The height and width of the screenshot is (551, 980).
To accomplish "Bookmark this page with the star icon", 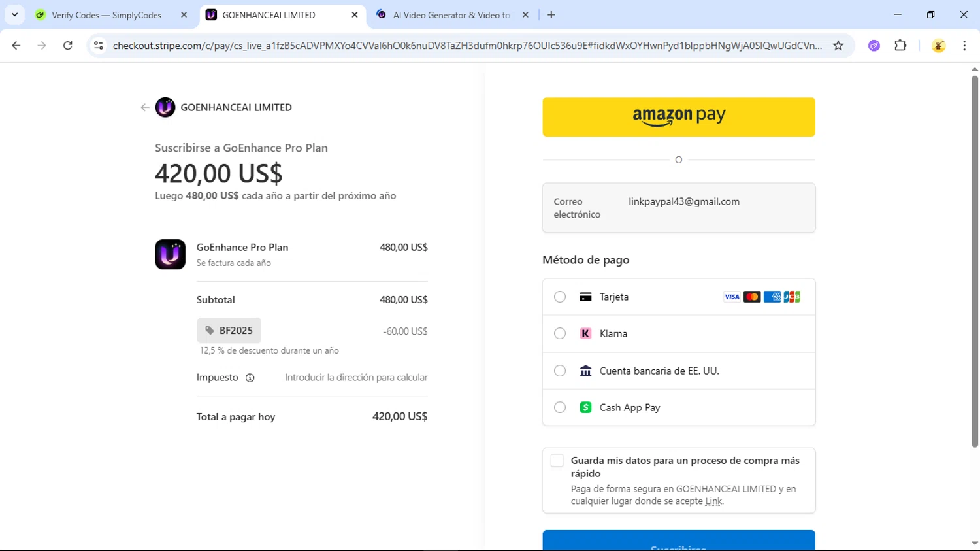I will (x=838, y=46).
